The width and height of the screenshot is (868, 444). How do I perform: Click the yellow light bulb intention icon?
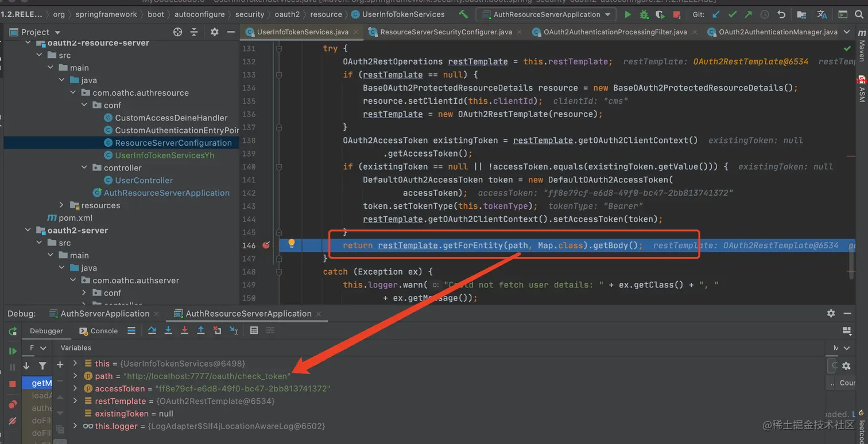[292, 244]
